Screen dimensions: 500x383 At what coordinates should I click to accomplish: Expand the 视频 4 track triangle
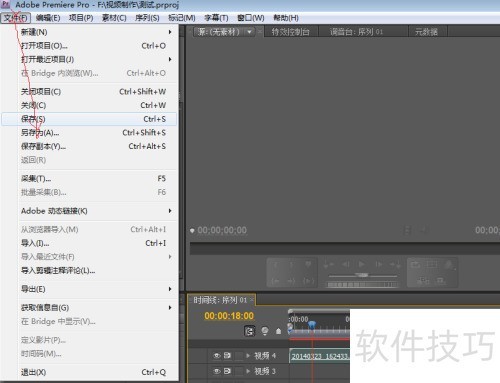click(x=248, y=356)
